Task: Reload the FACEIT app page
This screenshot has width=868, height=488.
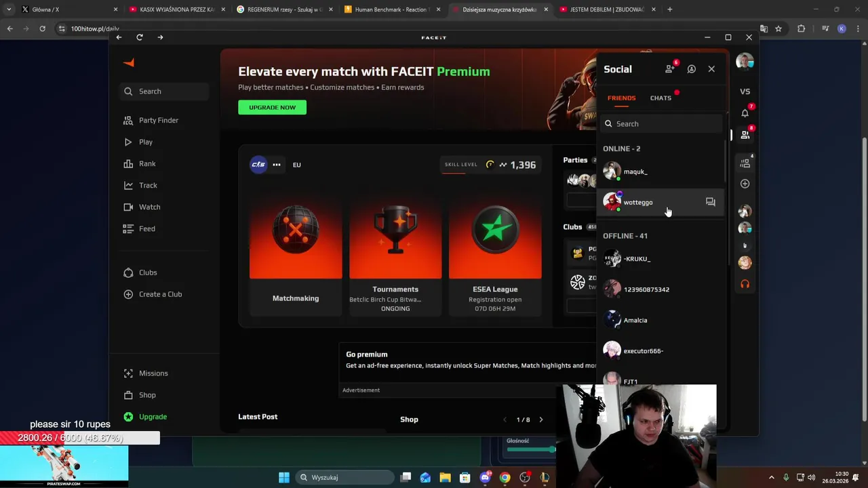Action: [x=139, y=37]
